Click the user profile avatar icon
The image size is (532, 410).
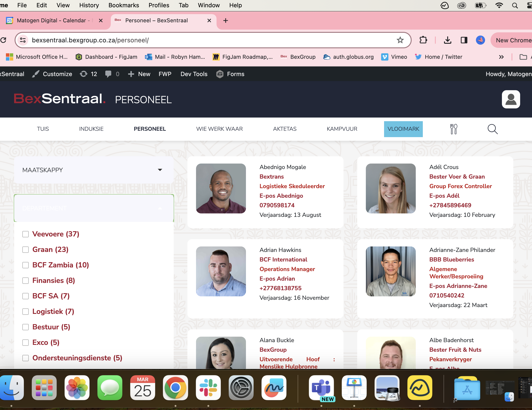511,99
